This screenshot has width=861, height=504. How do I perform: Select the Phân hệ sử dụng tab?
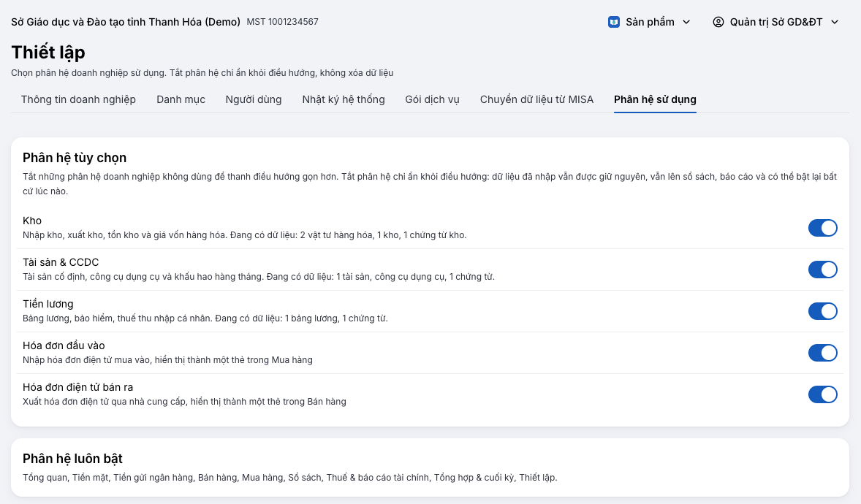point(655,99)
